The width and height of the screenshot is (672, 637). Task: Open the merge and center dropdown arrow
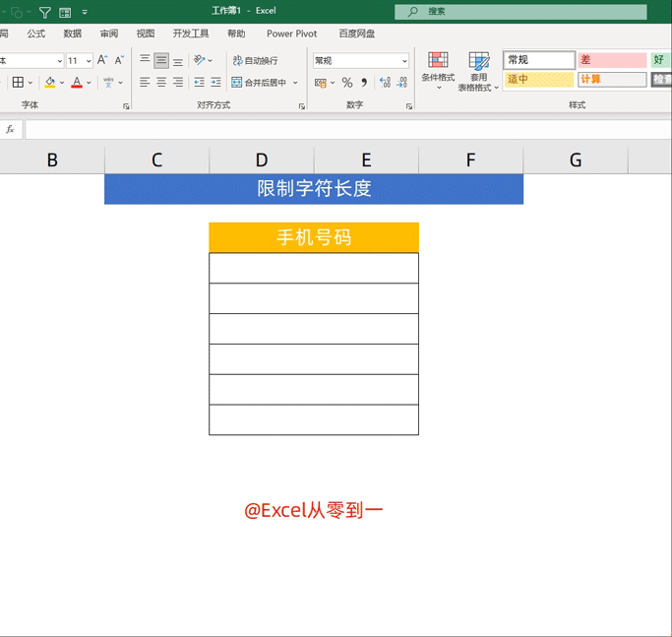click(295, 83)
